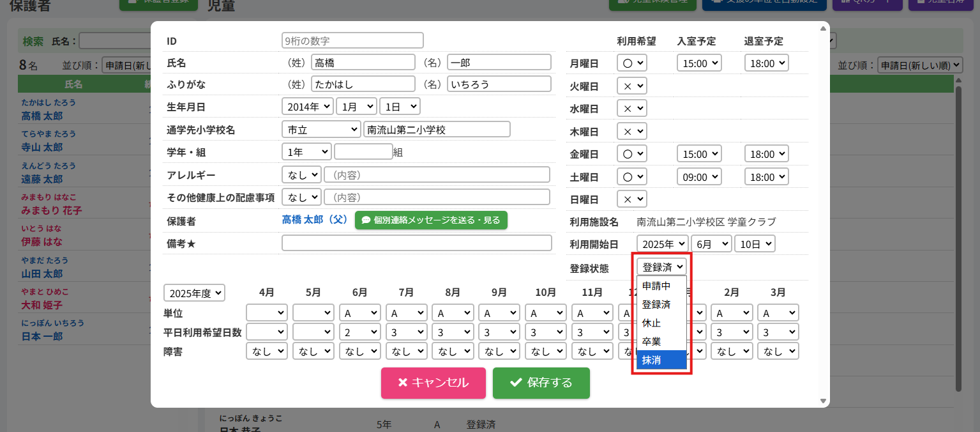Click the キャンセル cancel button
The width and height of the screenshot is (980, 432).
[x=433, y=383]
